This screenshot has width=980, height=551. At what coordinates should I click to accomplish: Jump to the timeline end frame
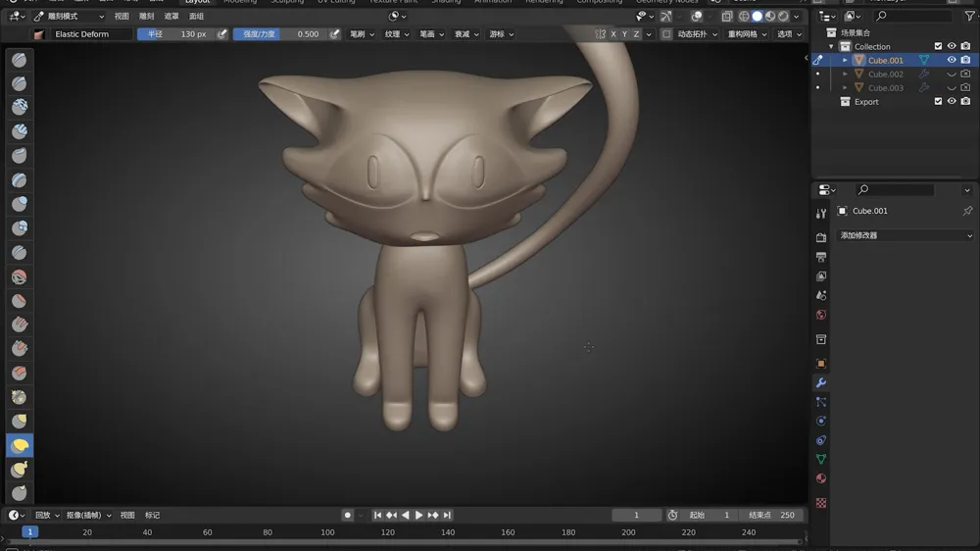click(447, 516)
